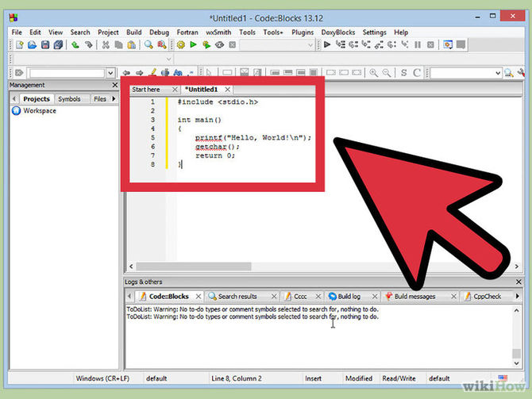Show earlier Management tabs with the left arrow
Viewport: 532px width, 399px height.
pyautogui.click(x=14, y=98)
